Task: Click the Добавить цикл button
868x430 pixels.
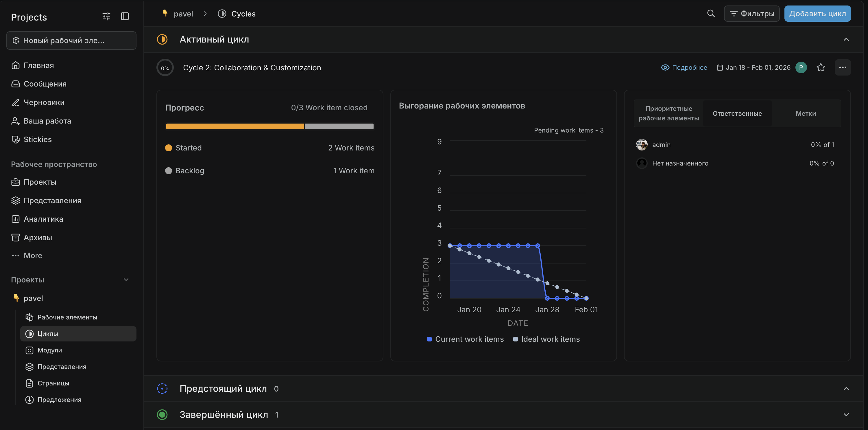Action: click(x=817, y=14)
